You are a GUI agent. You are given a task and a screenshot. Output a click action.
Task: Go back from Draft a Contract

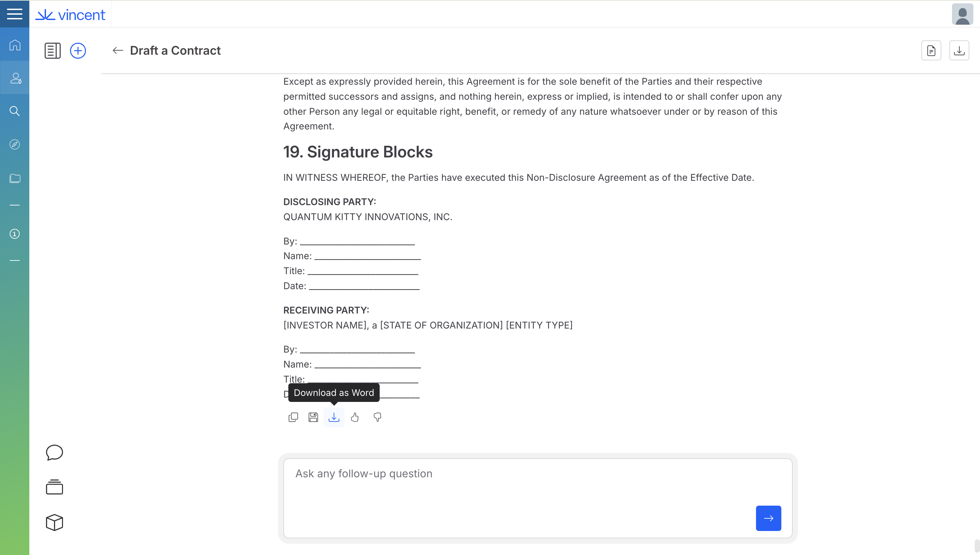[118, 50]
